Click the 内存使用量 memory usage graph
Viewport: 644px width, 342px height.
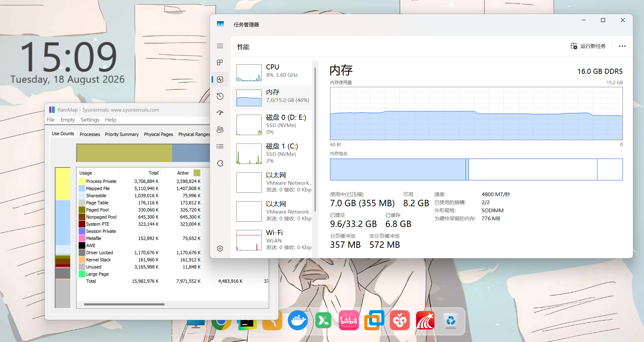pyautogui.click(x=476, y=114)
